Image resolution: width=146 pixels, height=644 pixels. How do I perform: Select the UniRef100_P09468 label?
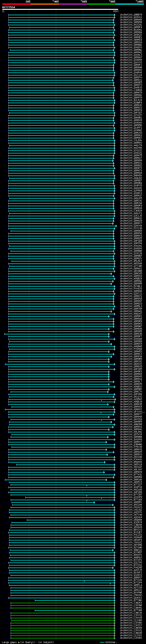tap(131, 349)
